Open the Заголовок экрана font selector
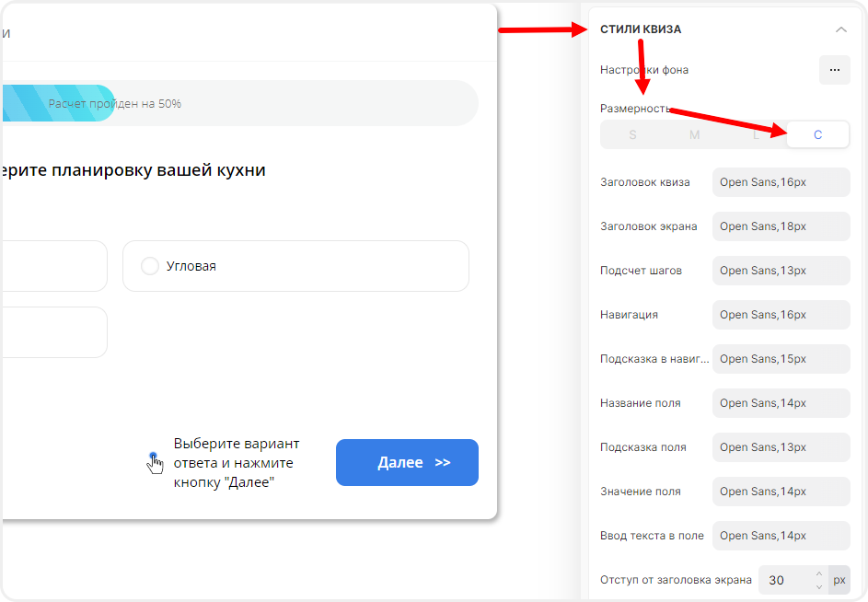Viewport: 868px width, 602px height. (x=781, y=226)
